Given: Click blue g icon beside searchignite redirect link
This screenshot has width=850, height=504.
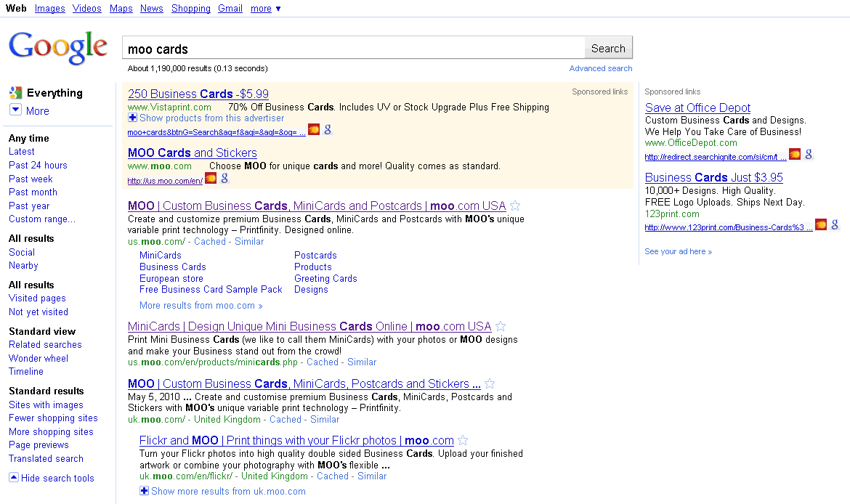Looking at the screenshot, I should coord(809,155).
